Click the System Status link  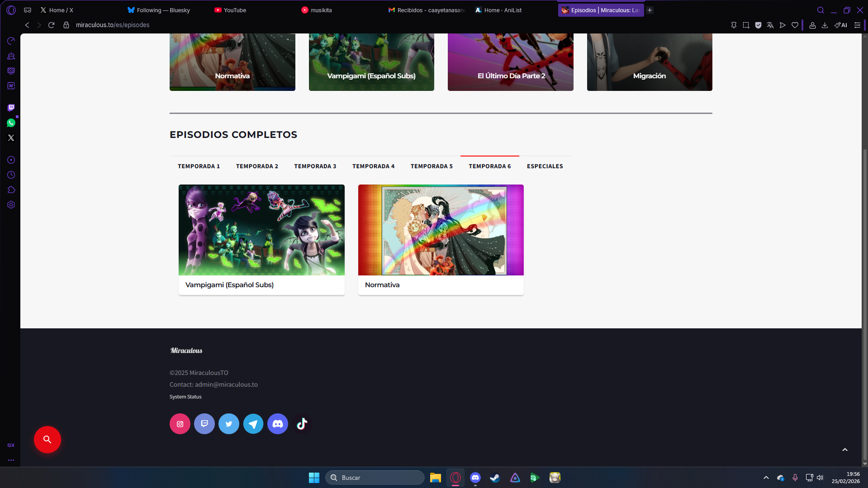[185, 397]
